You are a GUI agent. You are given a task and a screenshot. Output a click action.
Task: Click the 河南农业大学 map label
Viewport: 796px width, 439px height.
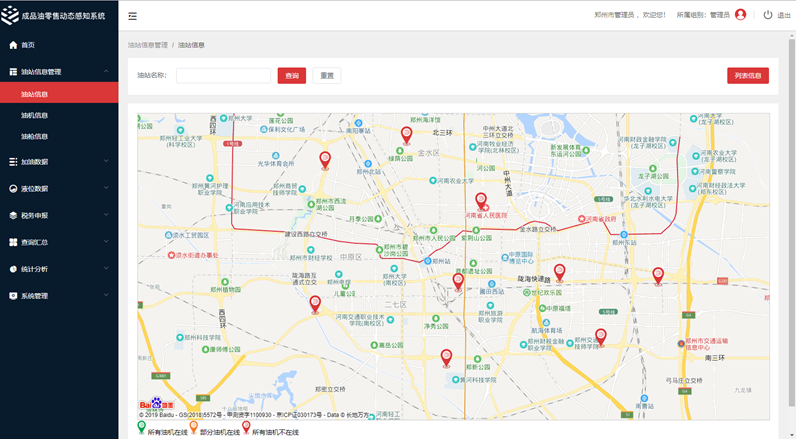click(455, 181)
